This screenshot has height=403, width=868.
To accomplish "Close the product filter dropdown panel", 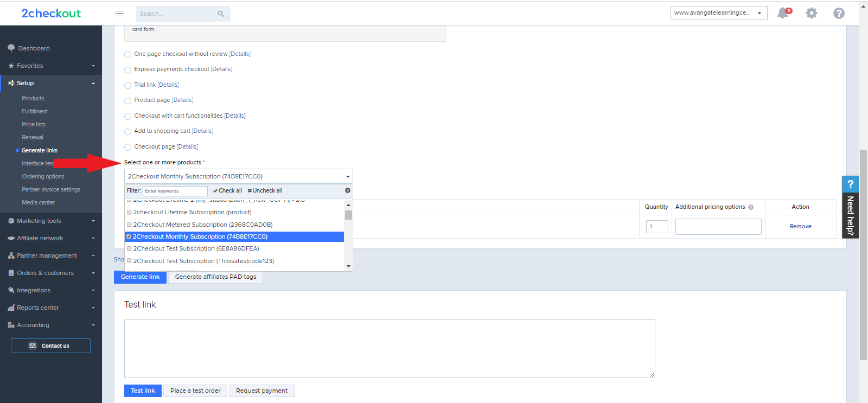I will click(x=348, y=190).
